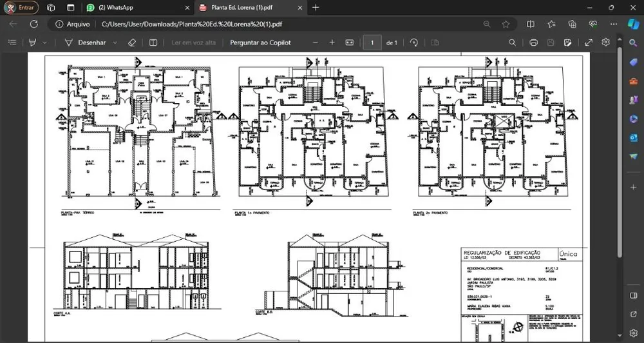The height and width of the screenshot is (343, 644).
Task: Click the Perguntar ao Copilot button
Action: [260, 43]
